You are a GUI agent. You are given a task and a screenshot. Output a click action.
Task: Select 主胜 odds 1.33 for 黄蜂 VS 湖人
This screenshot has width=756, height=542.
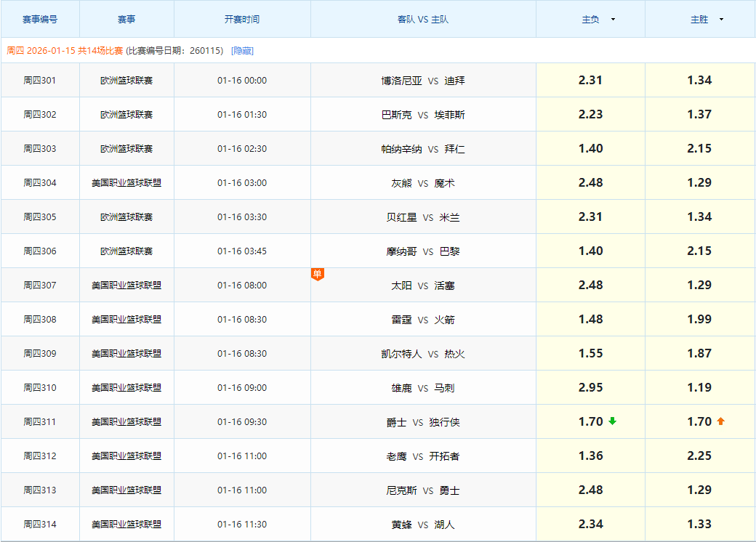tap(699, 524)
